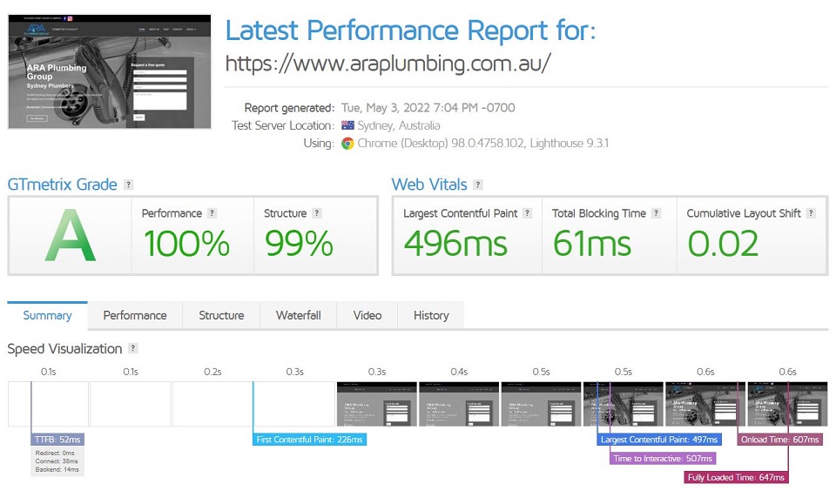Open the Waterfall tab
836x504 pixels.
point(299,315)
